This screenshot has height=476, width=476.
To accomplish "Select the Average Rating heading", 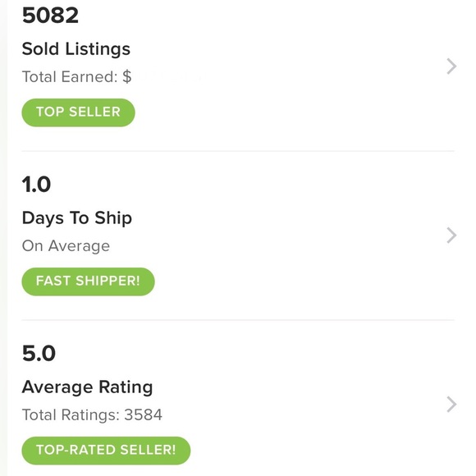I will [87, 387].
